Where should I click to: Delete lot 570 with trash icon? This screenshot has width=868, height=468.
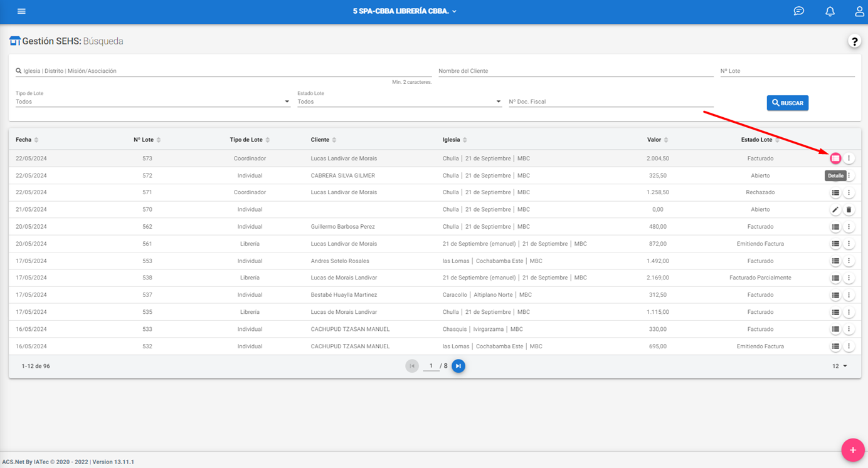pos(849,210)
